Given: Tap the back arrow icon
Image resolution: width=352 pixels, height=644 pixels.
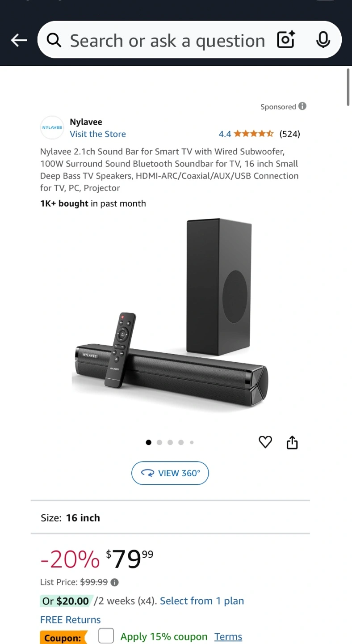Looking at the screenshot, I should click(x=19, y=40).
